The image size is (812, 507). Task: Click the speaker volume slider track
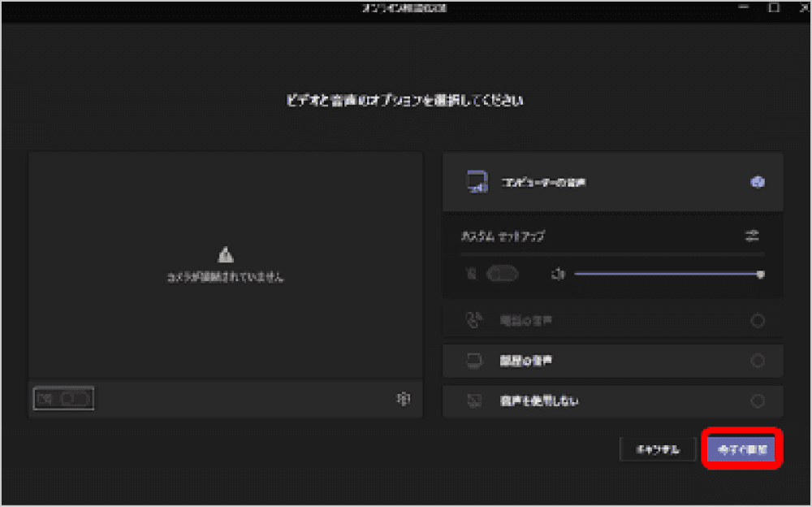[x=666, y=275]
